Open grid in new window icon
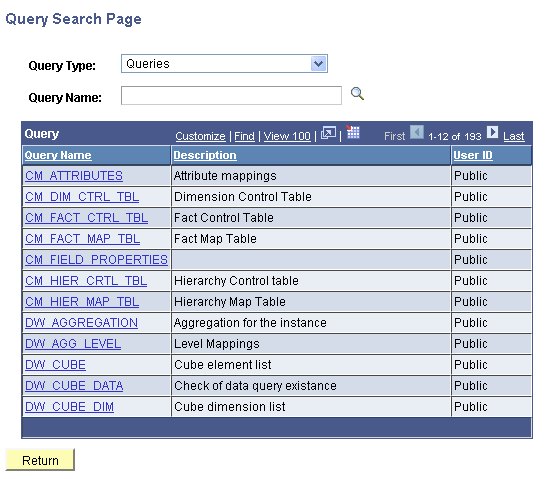 coord(328,133)
